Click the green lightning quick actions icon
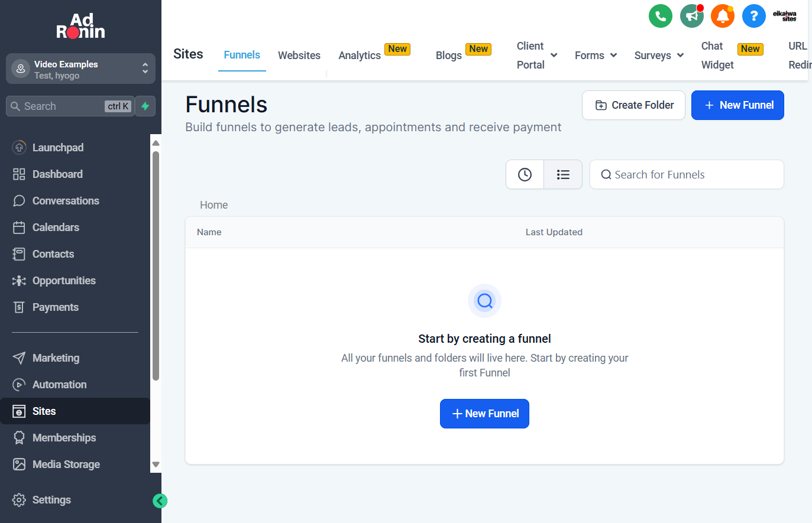Image resolution: width=812 pixels, height=523 pixels. point(145,106)
